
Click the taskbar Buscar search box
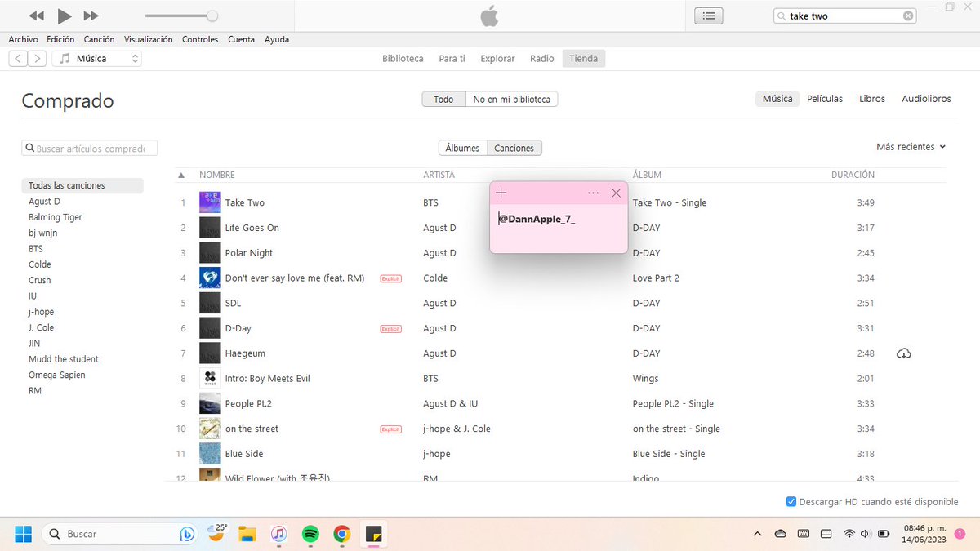pyautogui.click(x=118, y=534)
